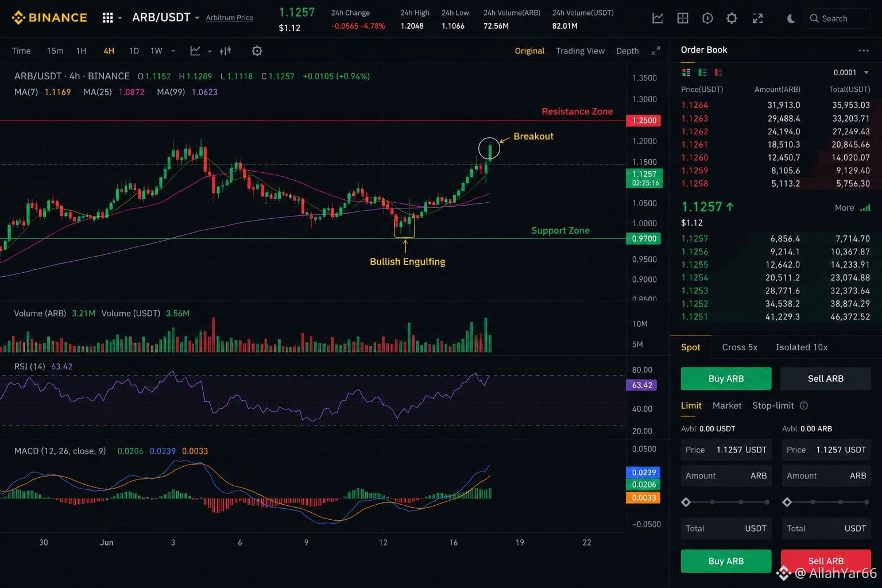Switch to the Cross 5x tab
Viewport: 882px width, 588px height.
[x=740, y=347]
